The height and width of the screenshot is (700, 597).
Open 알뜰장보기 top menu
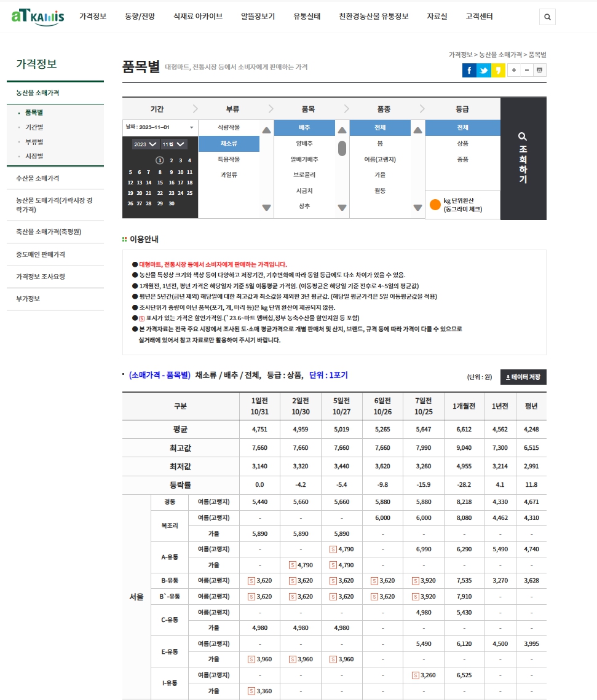(x=258, y=17)
